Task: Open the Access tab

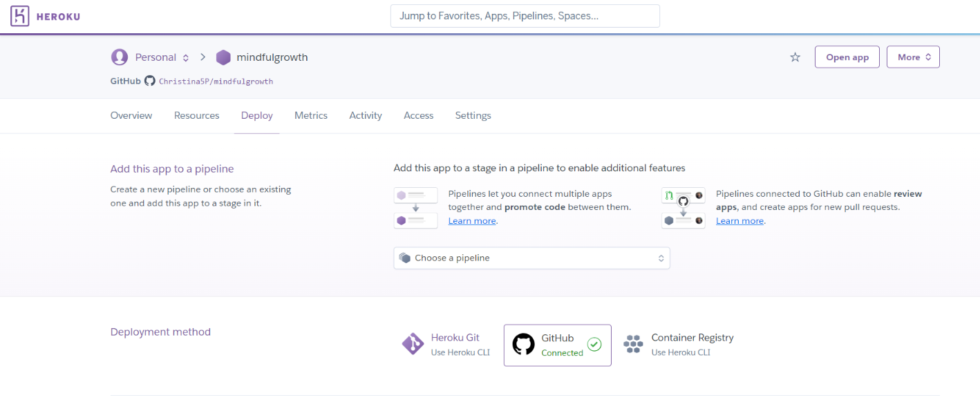Action: point(419,115)
